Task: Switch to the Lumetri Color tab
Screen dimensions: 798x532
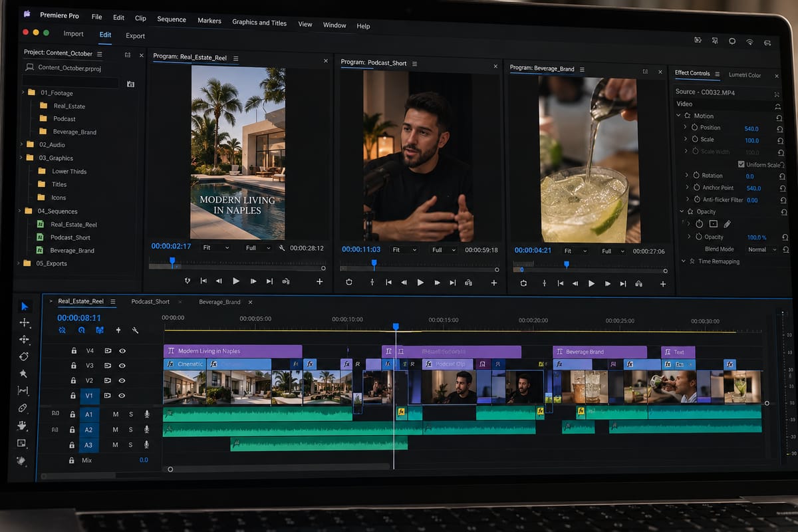Action: (x=745, y=75)
